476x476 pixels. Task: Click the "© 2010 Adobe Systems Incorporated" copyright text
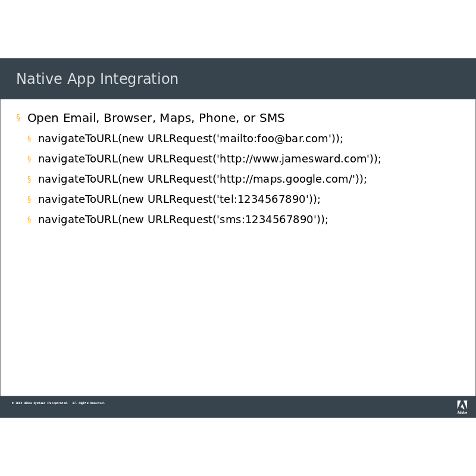pos(39,403)
